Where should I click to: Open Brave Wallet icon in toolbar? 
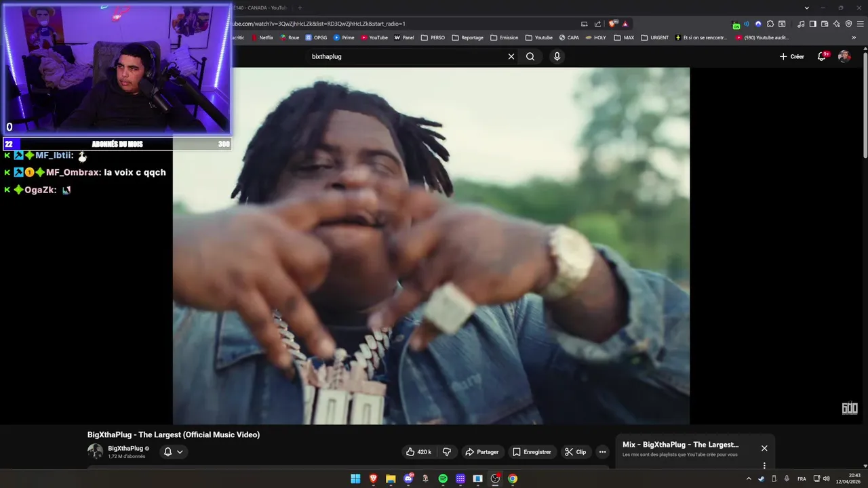point(825,24)
